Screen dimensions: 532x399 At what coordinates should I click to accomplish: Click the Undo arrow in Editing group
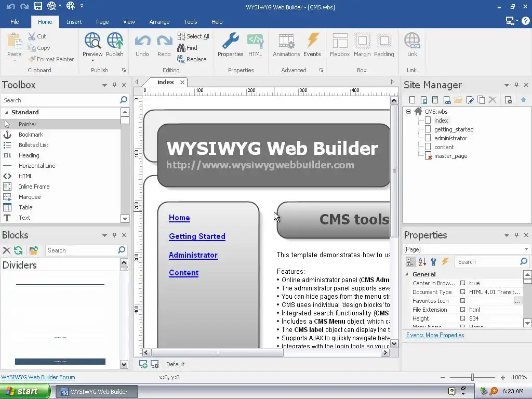(142, 41)
